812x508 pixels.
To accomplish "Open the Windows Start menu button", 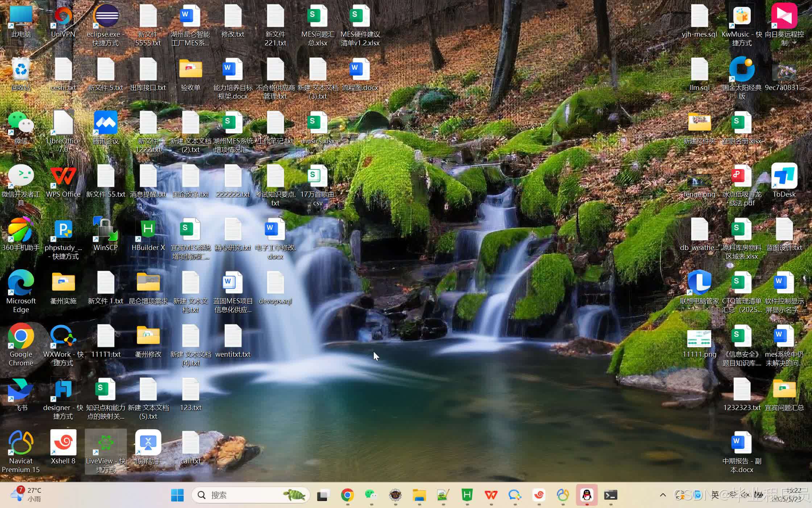I will (x=177, y=495).
